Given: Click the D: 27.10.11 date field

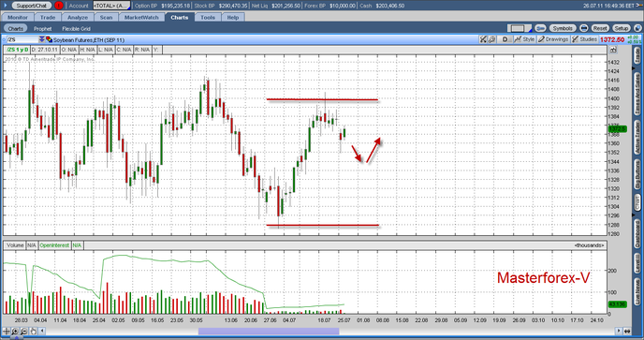Looking at the screenshot, I should [45, 50].
